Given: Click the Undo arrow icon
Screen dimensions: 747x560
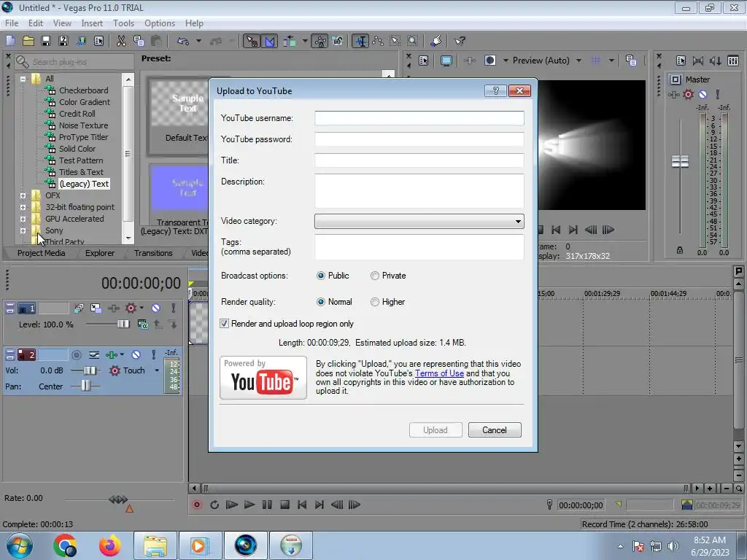Looking at the screenshot, I should click(x=183, y=41).
